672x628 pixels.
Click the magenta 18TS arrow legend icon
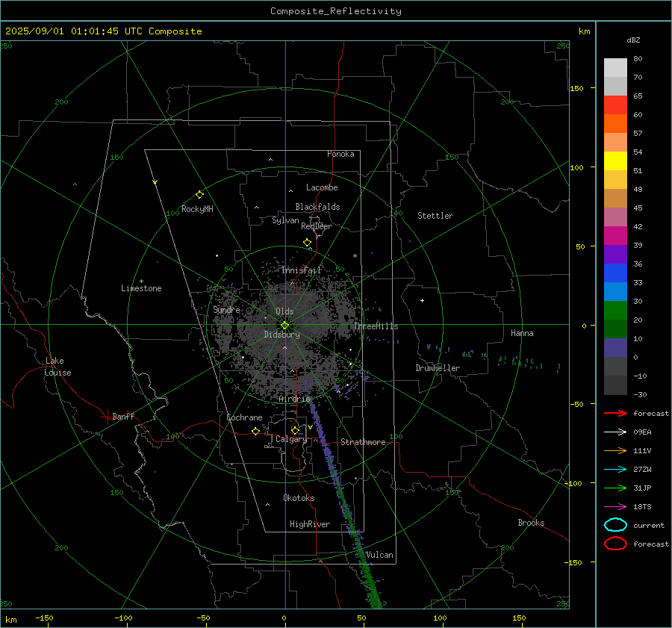click(615, 507)
